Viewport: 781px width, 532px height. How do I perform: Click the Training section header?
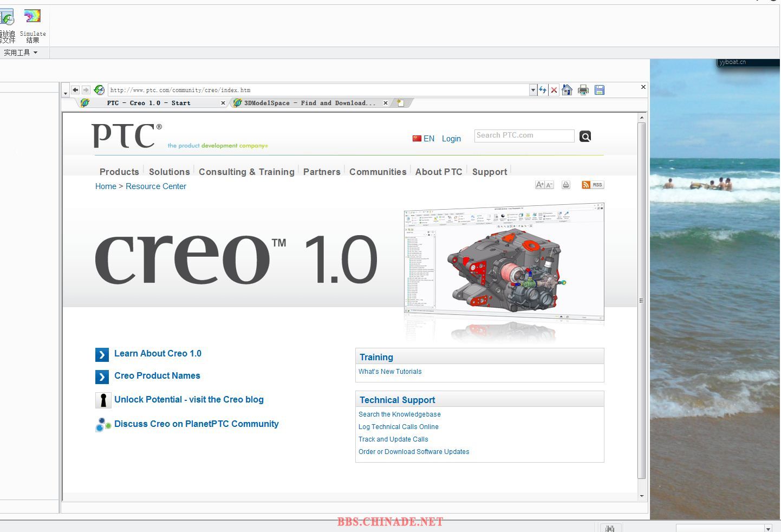(x=480, y=356)
